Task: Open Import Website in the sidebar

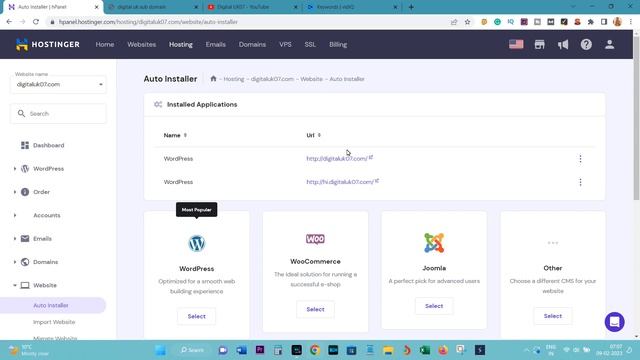Action: (54, 322)
